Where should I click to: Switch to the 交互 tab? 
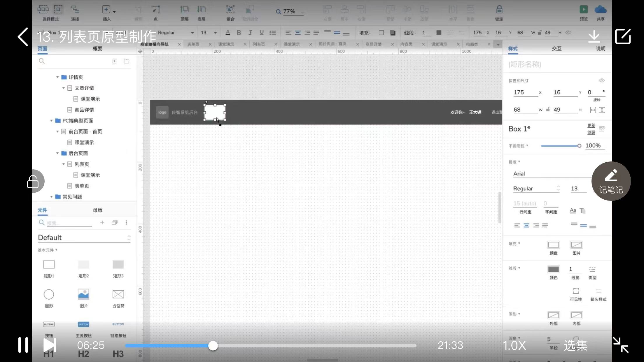(556, 49)
